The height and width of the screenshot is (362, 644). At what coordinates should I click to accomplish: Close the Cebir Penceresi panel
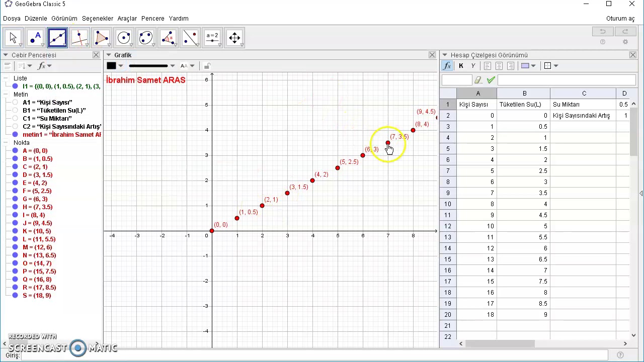pos(96,55)
